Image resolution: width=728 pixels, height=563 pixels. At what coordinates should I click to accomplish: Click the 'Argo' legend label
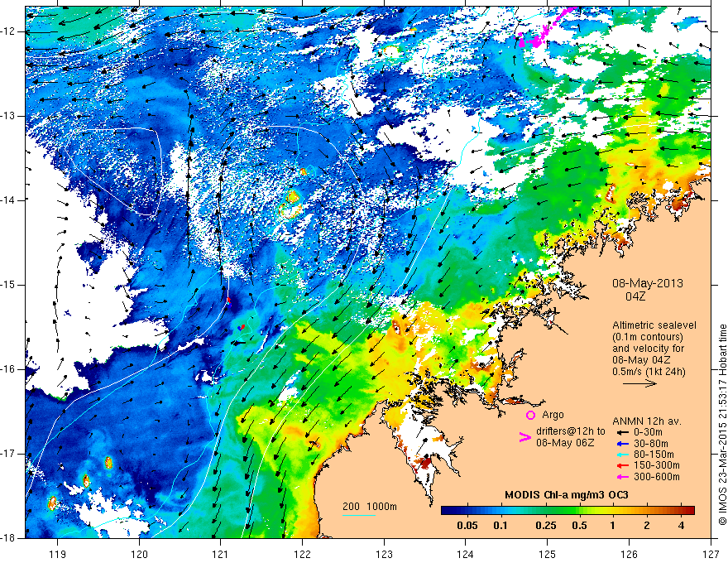point(553,415)
